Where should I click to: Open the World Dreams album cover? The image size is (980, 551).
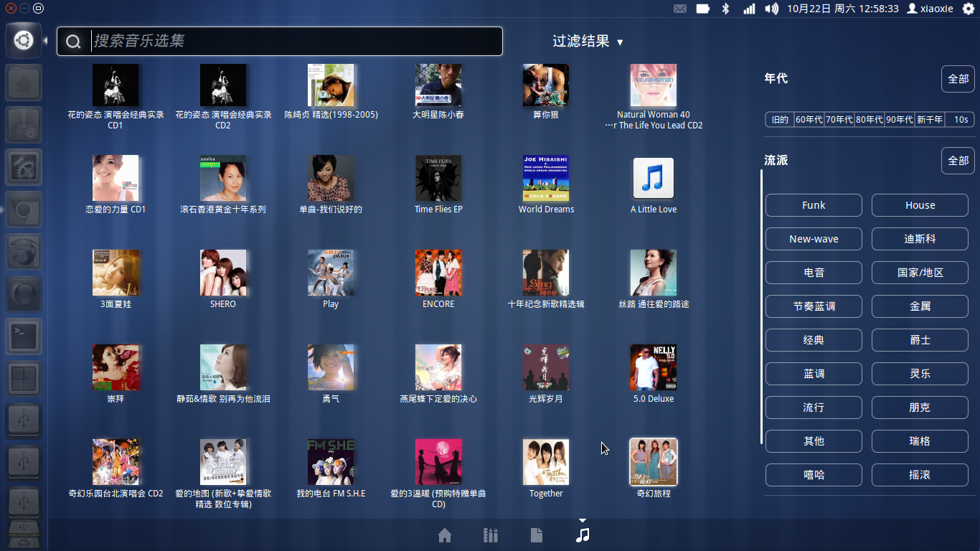546,178
